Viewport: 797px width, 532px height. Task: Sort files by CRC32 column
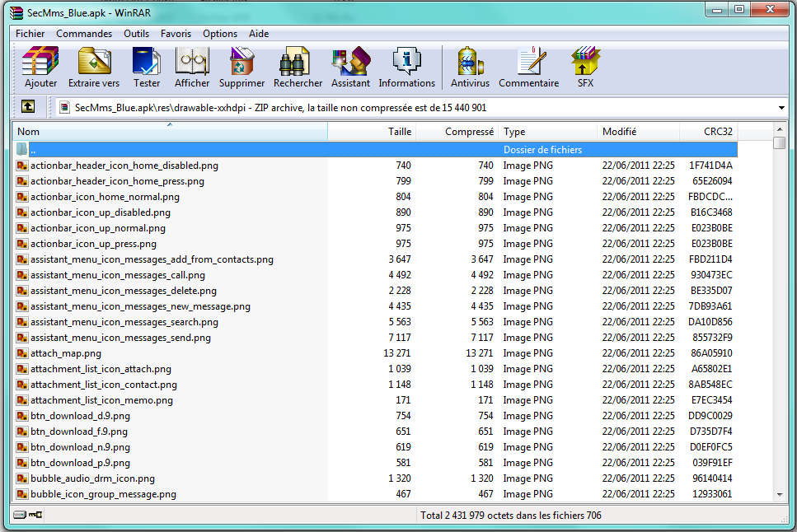(x=709, y=132)
